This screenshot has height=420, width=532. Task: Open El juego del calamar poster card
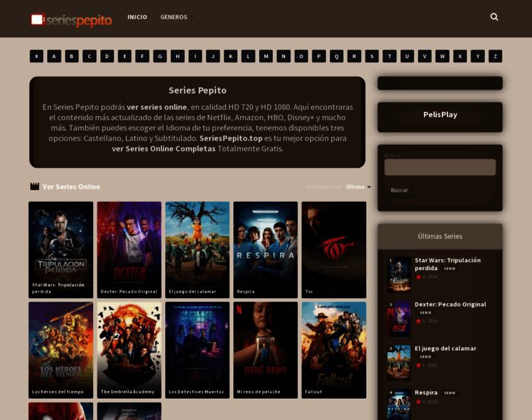click(x=197, y=250)
